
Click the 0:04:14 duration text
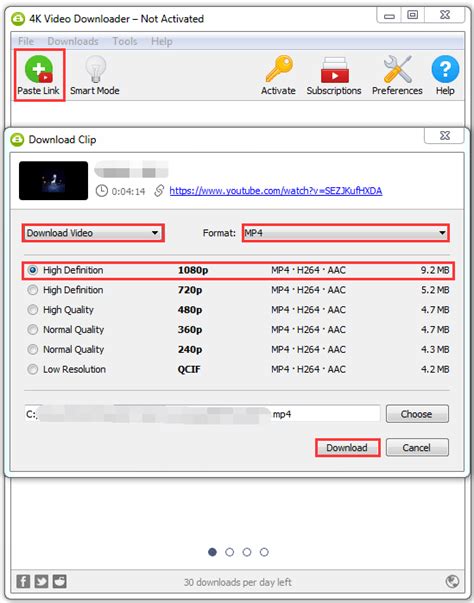(128, 191)
